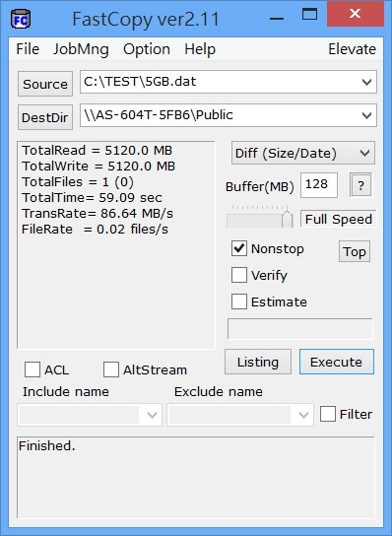Click the Top button
392x536 pixels.
pyautogui.click(x=355, y=251)
